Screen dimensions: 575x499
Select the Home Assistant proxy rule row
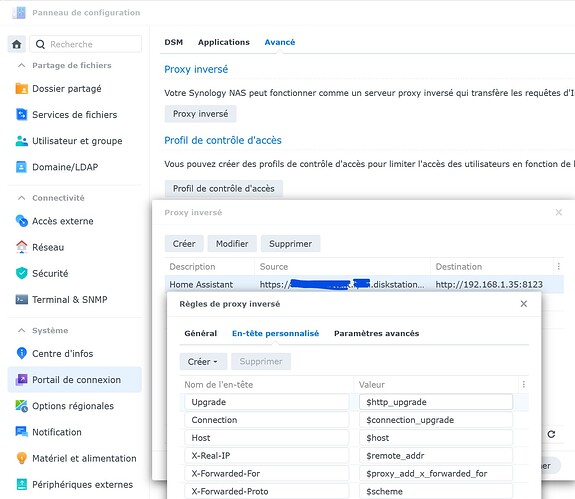point(364,285)
